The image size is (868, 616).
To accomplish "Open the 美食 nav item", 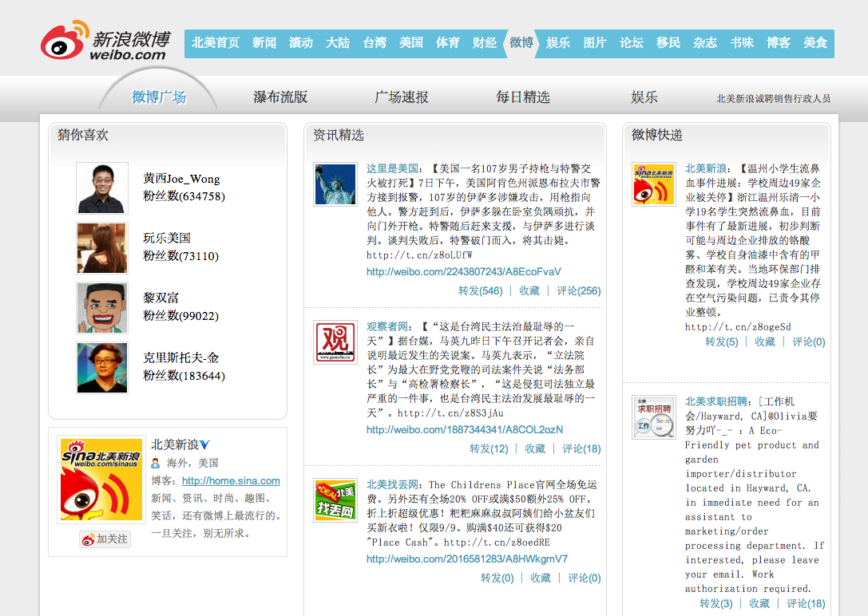I will [814, 42].
